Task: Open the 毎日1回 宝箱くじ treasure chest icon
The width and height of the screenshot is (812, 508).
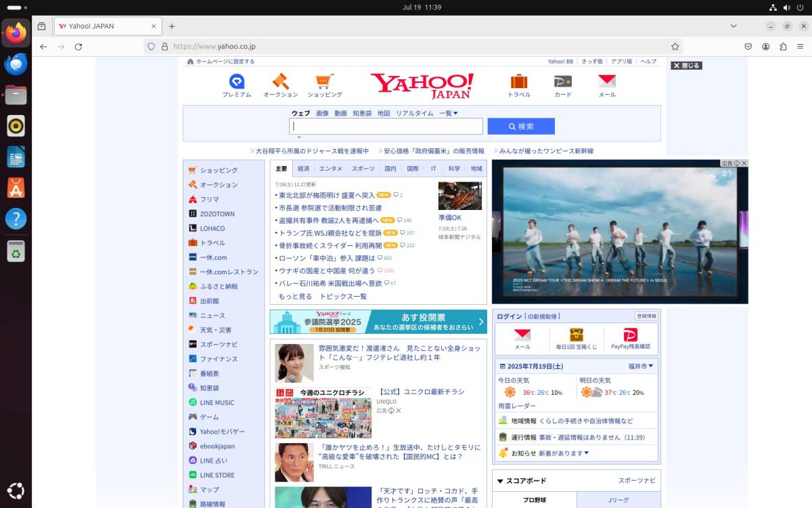Action: coord(577,339)
